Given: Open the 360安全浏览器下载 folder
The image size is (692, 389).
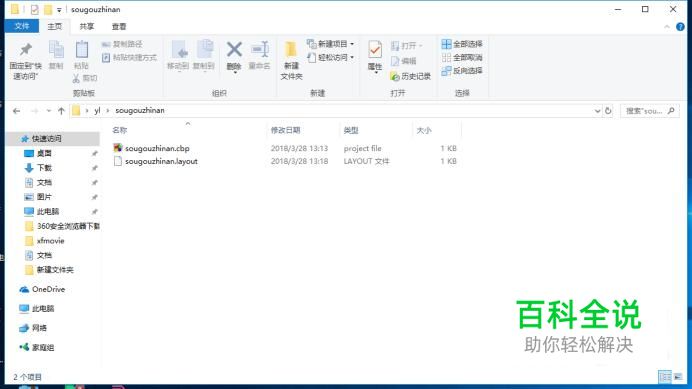Looking at the screenshot, I should pos(68,226).
